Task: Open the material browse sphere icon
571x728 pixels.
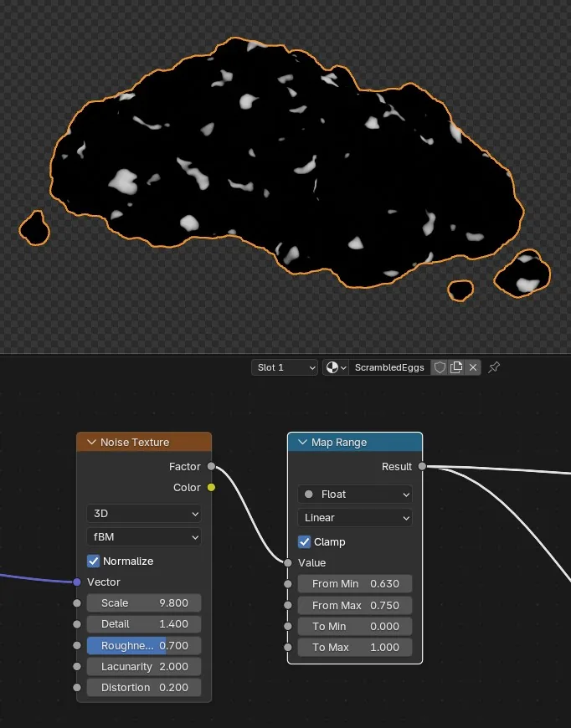Action: pyautogui.click(x=336, y=367)
